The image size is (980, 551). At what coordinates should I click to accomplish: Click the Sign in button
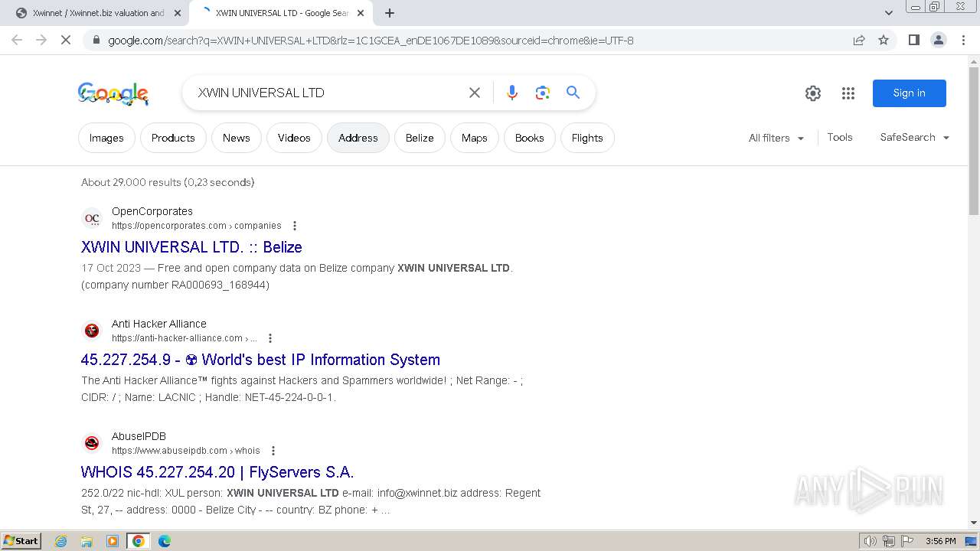pyautogui.click(x=910, y=93)
